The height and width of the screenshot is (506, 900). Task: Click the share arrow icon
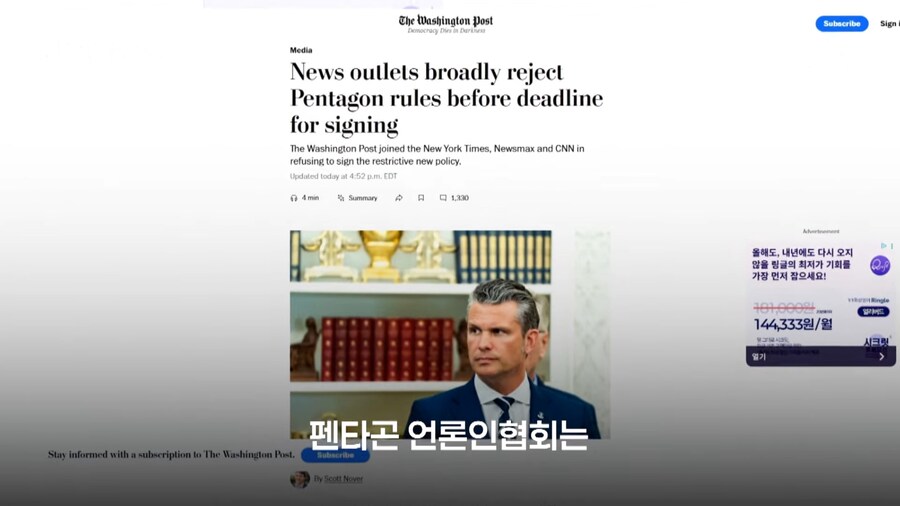(399, 198)
